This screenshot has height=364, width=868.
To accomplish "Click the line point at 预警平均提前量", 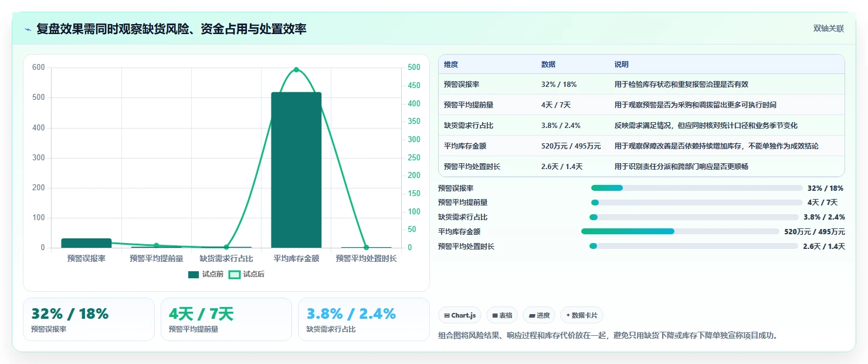I will [156, 245].
